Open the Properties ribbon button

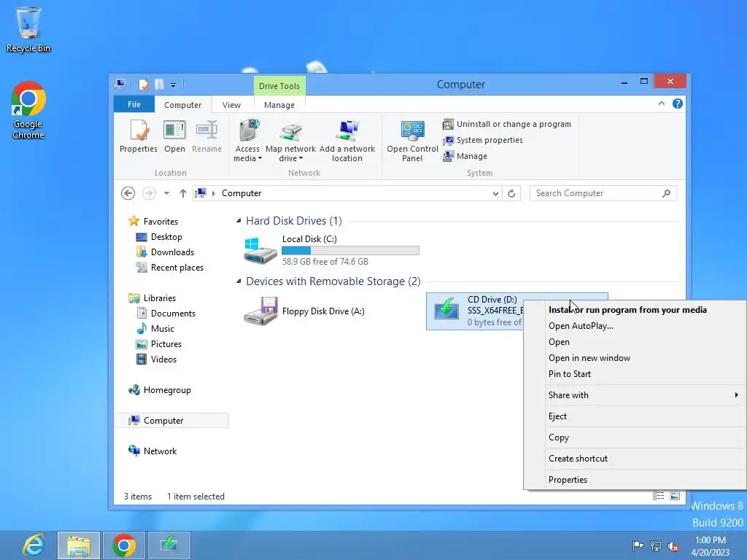[138, 136]
